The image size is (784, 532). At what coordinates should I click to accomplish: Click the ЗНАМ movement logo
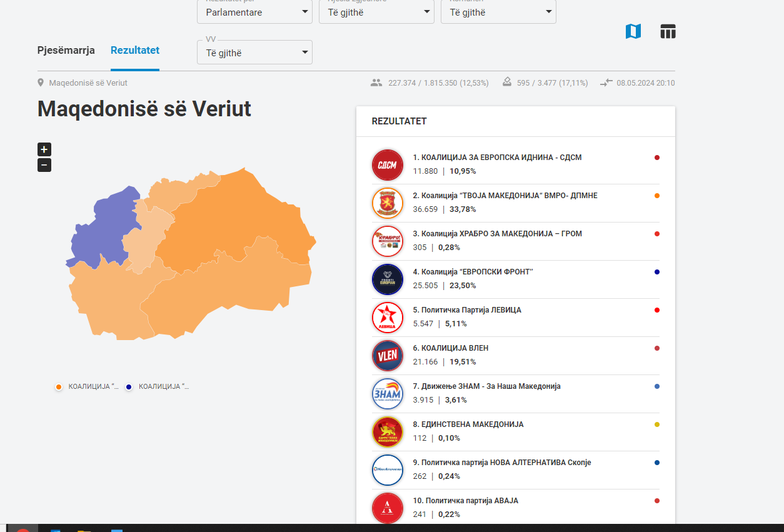coord(388,394)
